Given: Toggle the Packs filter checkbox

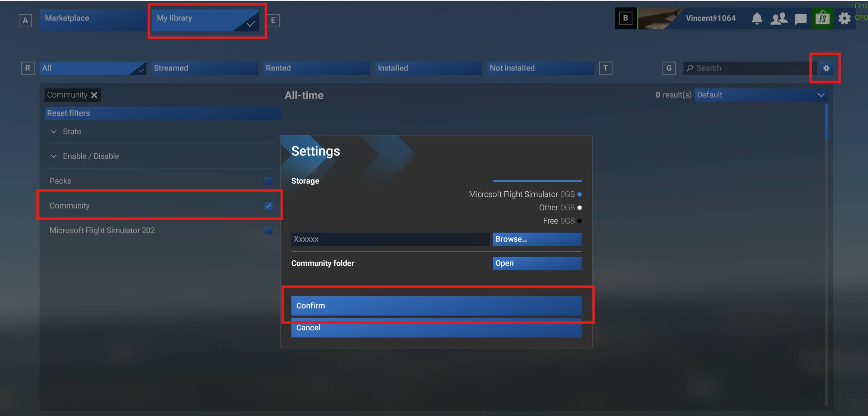Looking at the screenshot, I should pyautogui.click(x=268, y=181).
